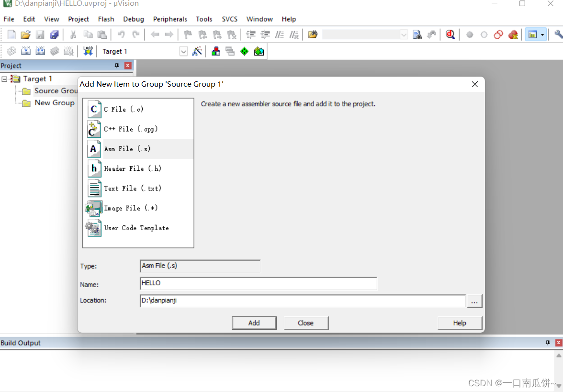Open the find text combo box dropdown
Screen dimensions: 563x392
(x=404, y=35)
